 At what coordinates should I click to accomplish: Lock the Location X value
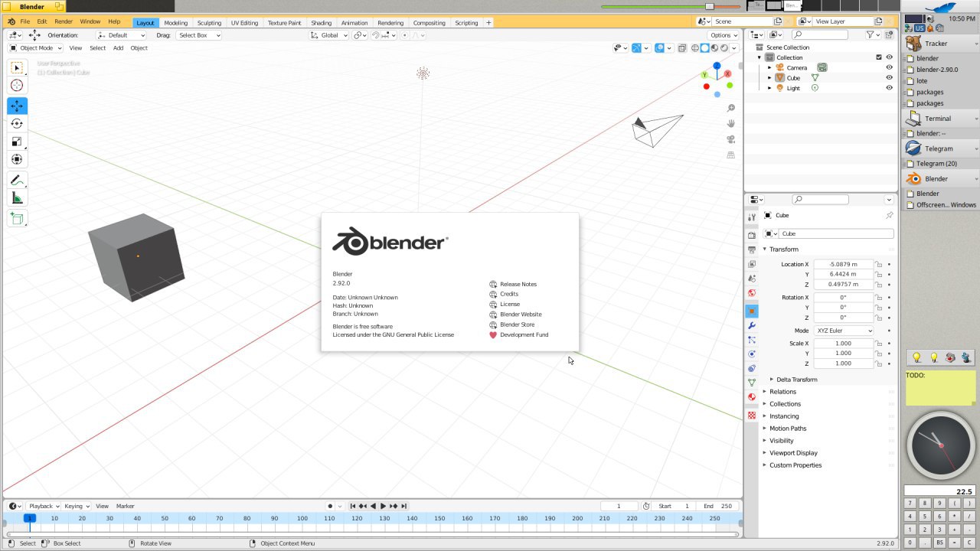tap(879, 264)
